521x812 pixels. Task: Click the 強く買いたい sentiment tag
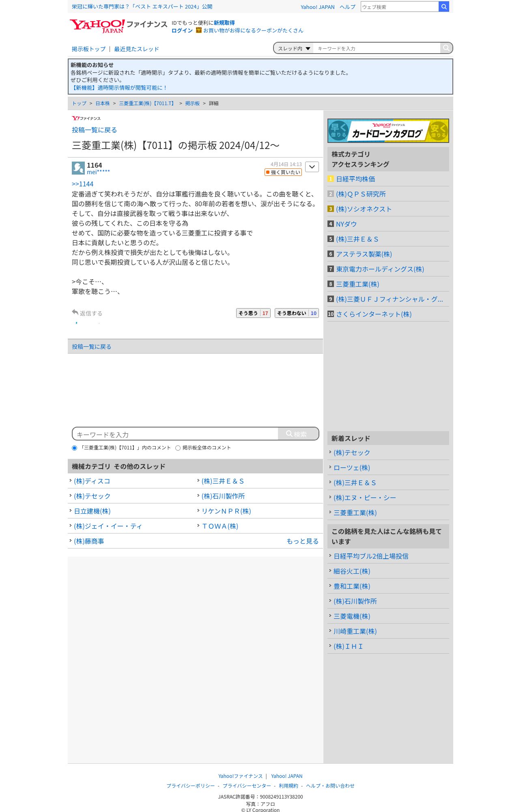point(283,172)
